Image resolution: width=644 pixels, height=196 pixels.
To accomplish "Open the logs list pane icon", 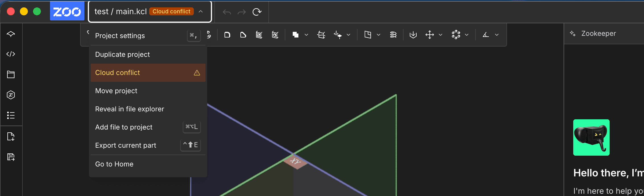I will pos(11,115).
